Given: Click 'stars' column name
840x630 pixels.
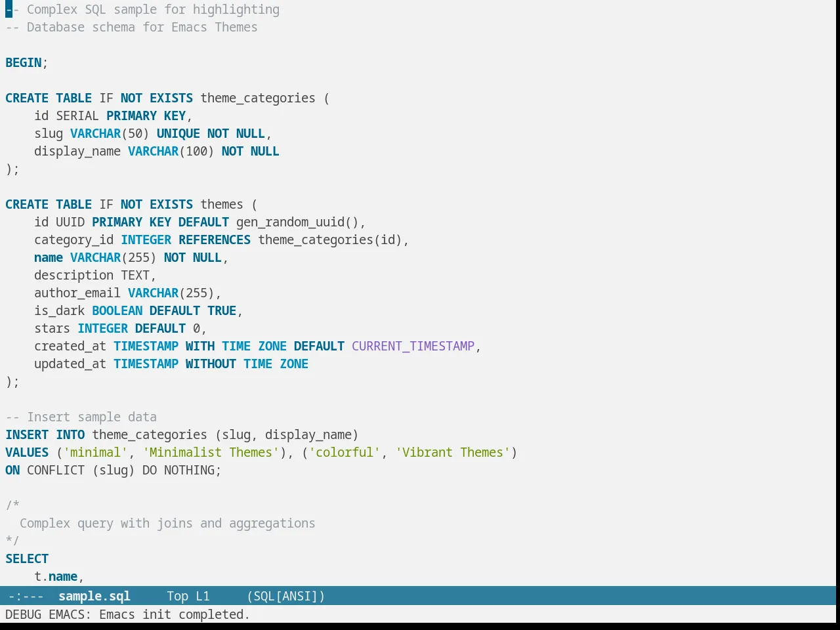Looking at the screenshot, I should pos(52,328).
